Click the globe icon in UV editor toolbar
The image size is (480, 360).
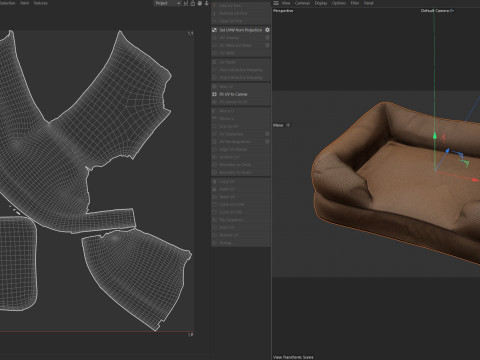[x=200, y=3]
